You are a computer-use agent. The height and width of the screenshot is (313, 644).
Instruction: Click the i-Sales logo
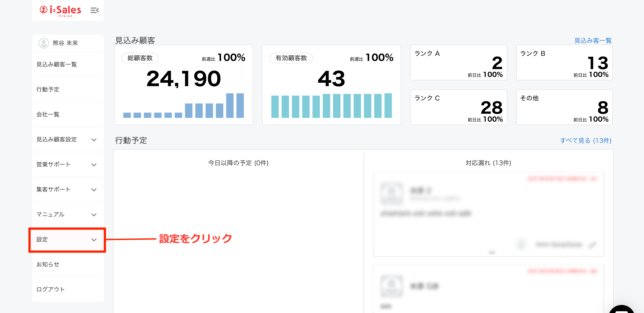(61, 10)
